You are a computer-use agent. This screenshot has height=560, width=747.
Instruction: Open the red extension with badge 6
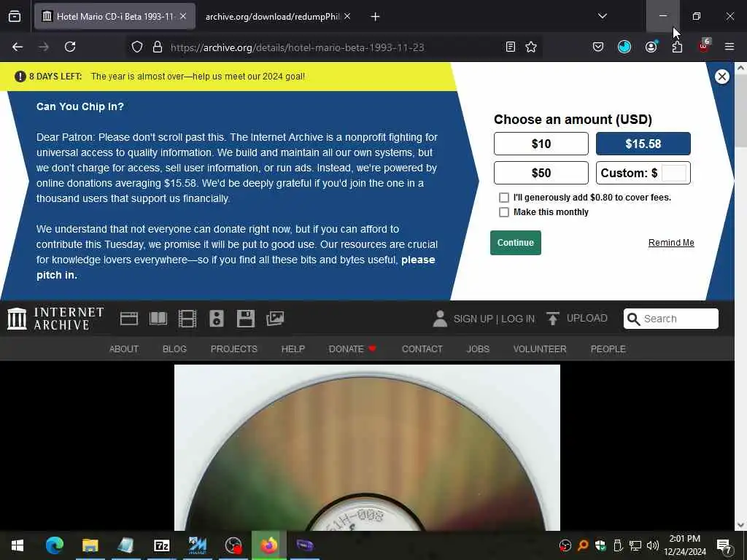coord(704,46)
